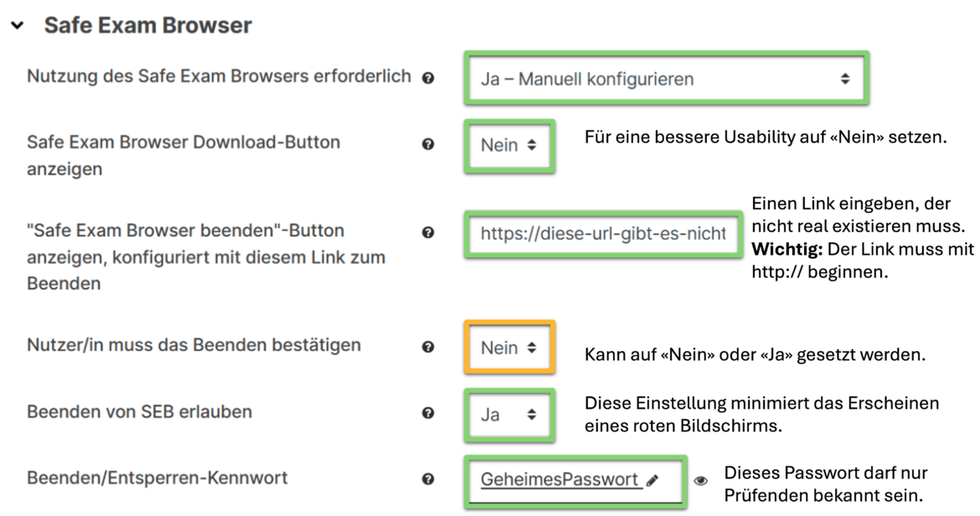Screen dimensions: 980x516
Task: Open help for Beenden bestätigen option
Action: pyautogui.click(x=428, y=347)
